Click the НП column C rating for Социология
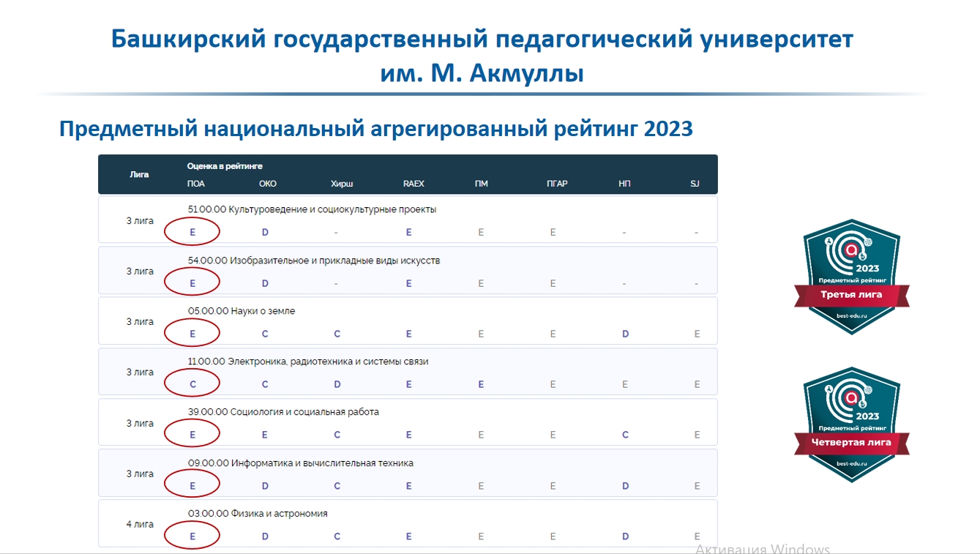Image resolution: width=980 pixels, height=554 pixels. pos(625,435)
